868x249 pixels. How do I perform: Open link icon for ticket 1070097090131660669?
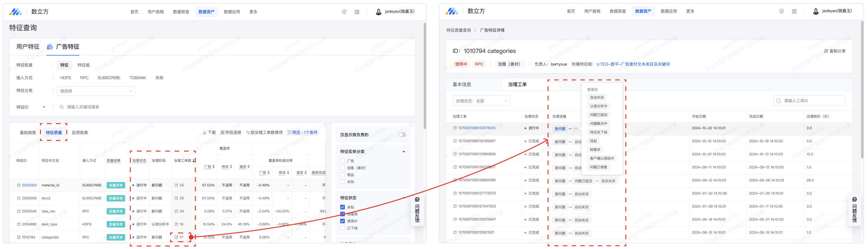point(455,154)
